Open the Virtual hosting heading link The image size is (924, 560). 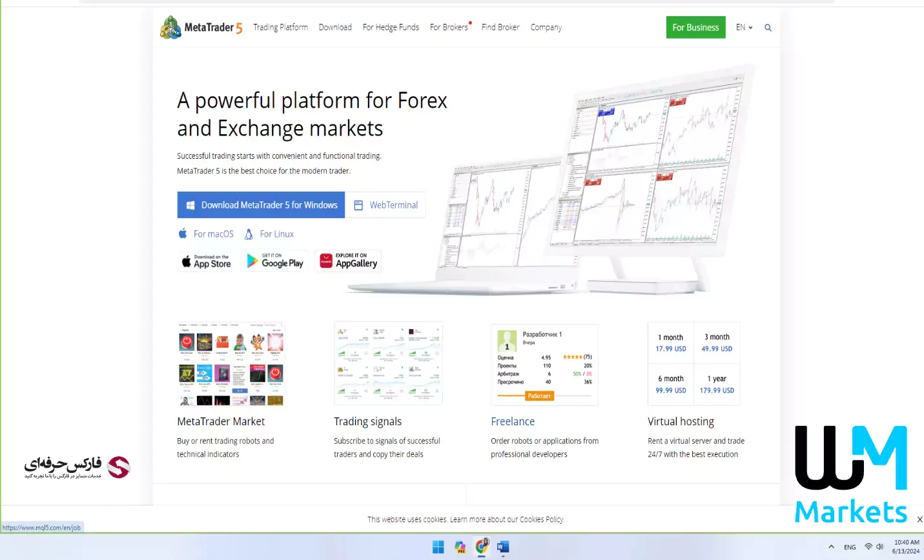681,421
